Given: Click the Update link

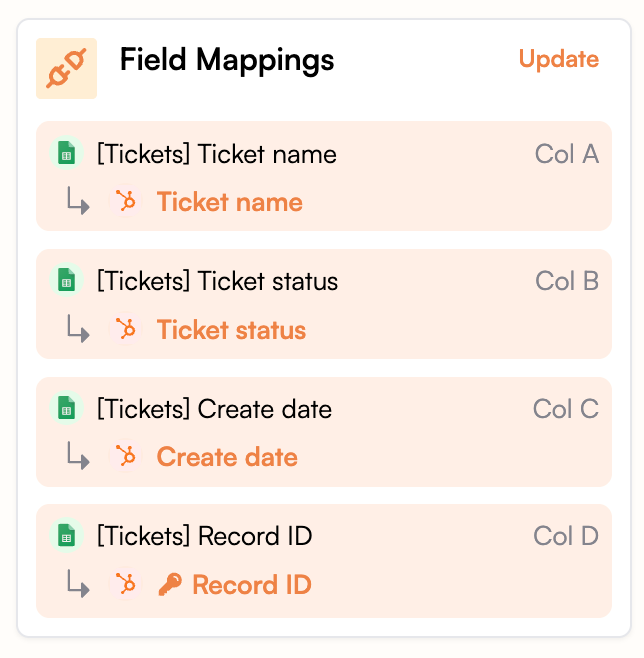Looking at the screenshot, I should coord(558,59).
